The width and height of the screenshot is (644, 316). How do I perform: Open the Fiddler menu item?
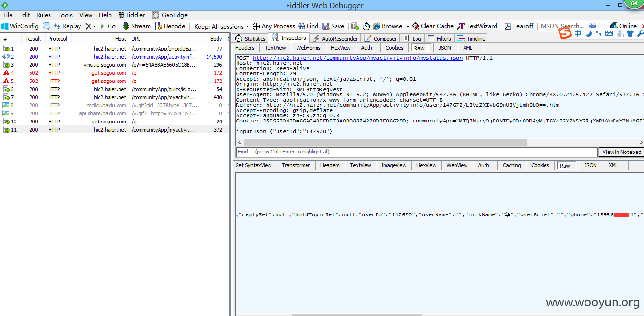[132, 15]
